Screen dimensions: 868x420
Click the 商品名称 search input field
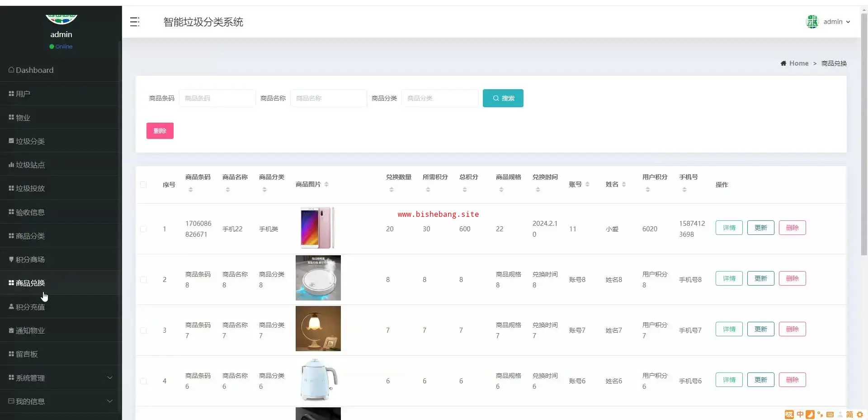point(328,98)
